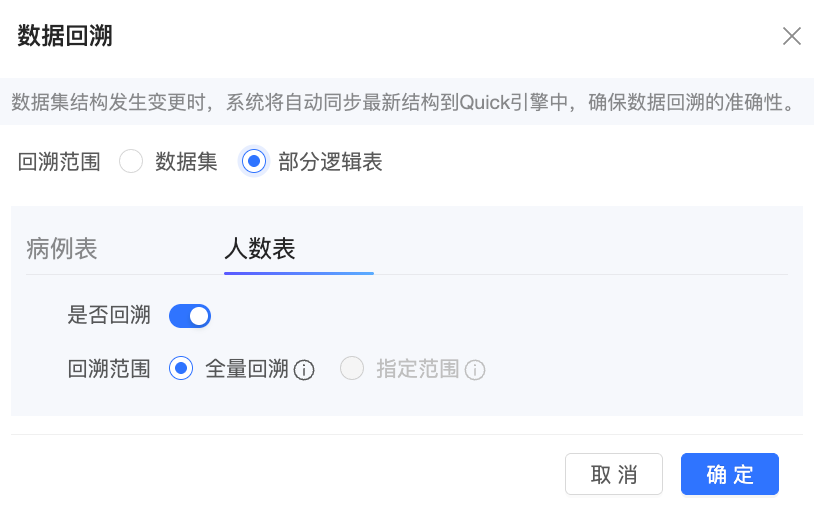This screenshot has width=814, height=514.
Task: Click the 部分逻辑表 option label text
Action: (330, 161)
